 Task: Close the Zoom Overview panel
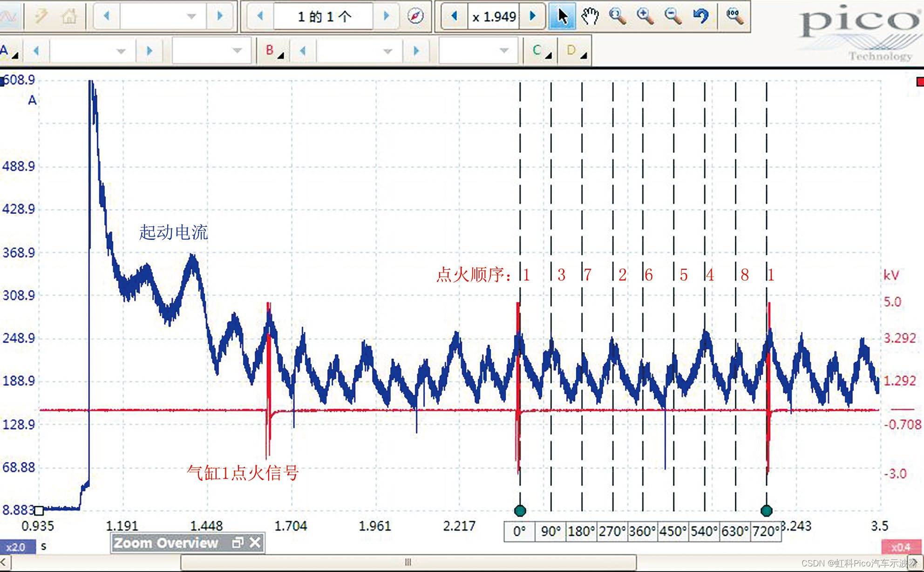255,543
